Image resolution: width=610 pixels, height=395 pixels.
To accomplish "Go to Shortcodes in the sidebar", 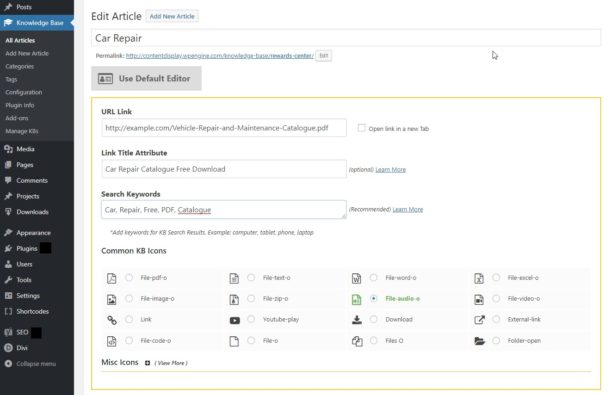I will coord(32,311).
